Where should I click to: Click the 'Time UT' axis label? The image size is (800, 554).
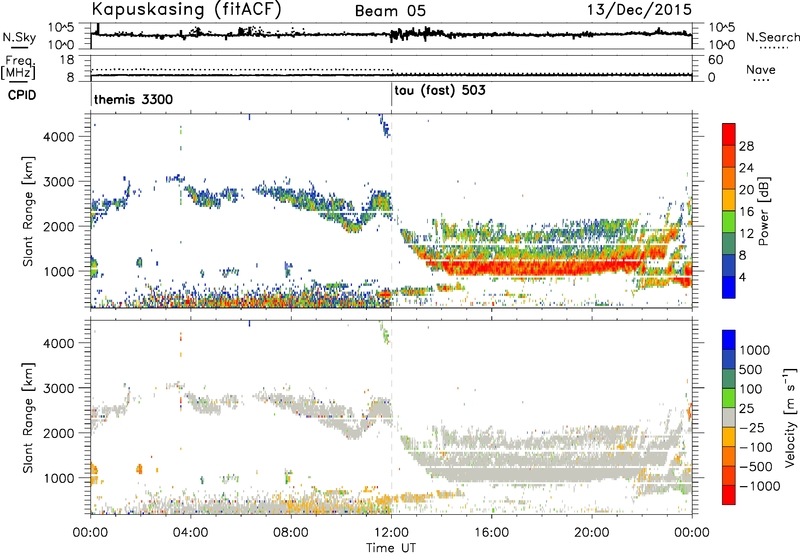point(391,548)
